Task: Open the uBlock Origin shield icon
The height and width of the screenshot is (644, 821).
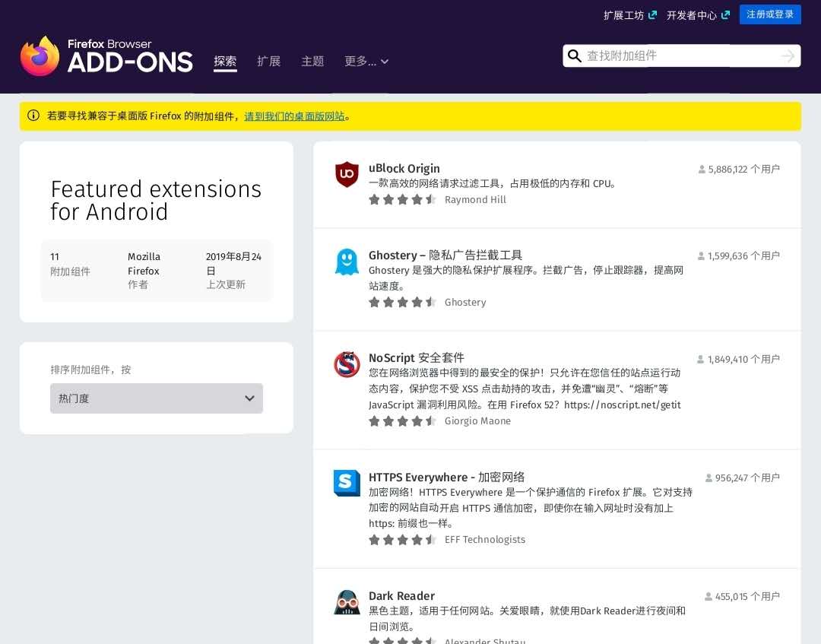Action: (347, 174)
